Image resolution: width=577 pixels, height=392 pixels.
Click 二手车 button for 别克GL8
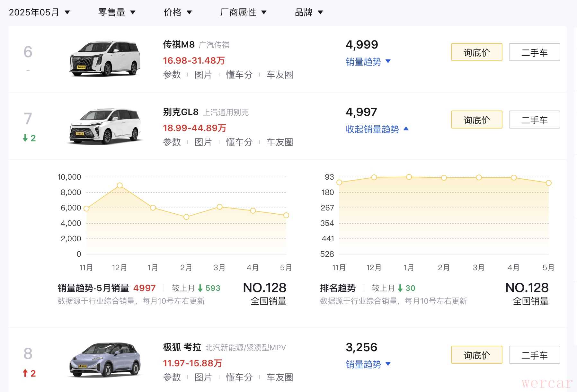tap(535, 120)
